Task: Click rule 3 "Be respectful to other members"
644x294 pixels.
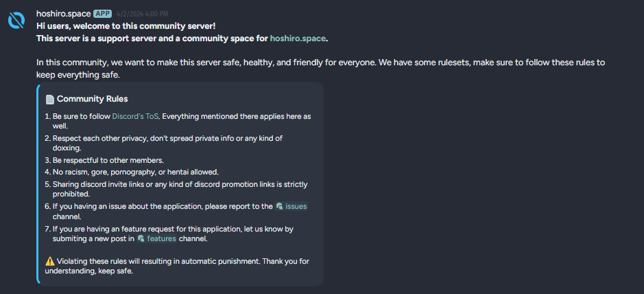Action: point(108,160)
